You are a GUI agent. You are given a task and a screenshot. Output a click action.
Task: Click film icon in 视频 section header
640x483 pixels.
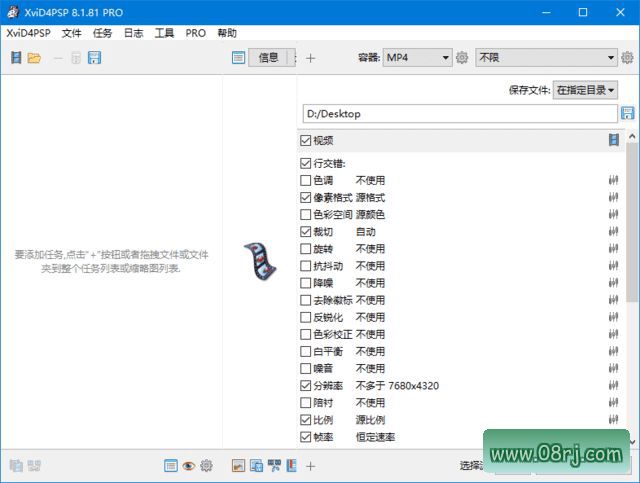[x=614, y=140]
